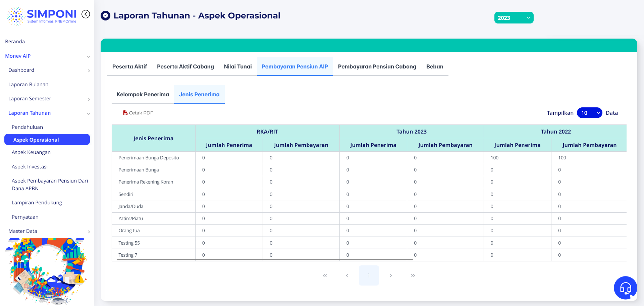Click the SIMPONI logo
Screen dimensions: 644x306
tap(42, 16)
